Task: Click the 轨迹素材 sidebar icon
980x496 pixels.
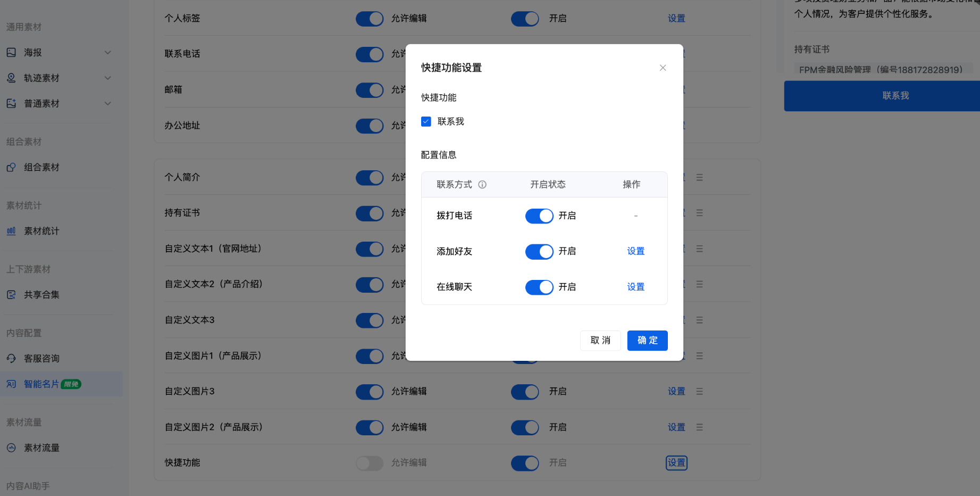Action: pos(11,78)
